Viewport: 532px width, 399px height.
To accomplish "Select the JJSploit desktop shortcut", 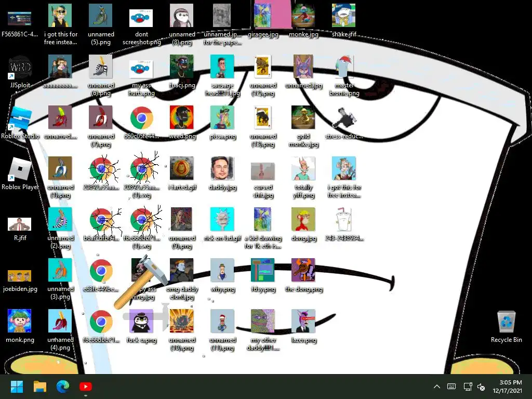I will [20, 72].
